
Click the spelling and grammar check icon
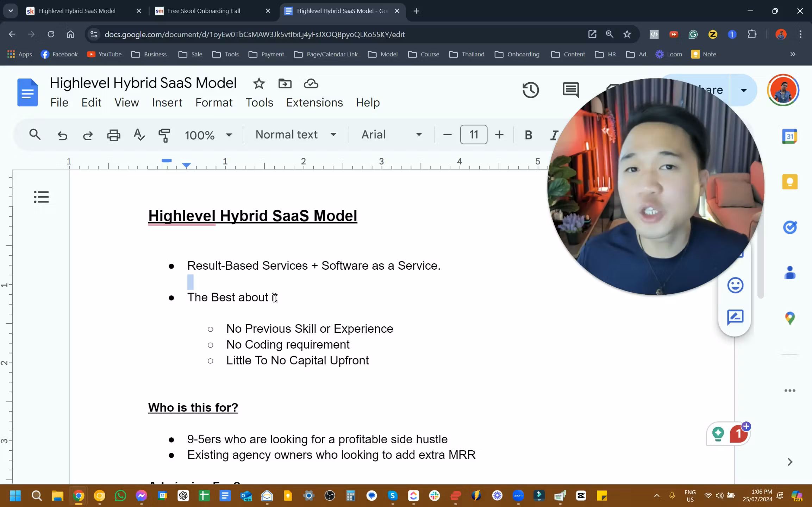click(139, 135)
